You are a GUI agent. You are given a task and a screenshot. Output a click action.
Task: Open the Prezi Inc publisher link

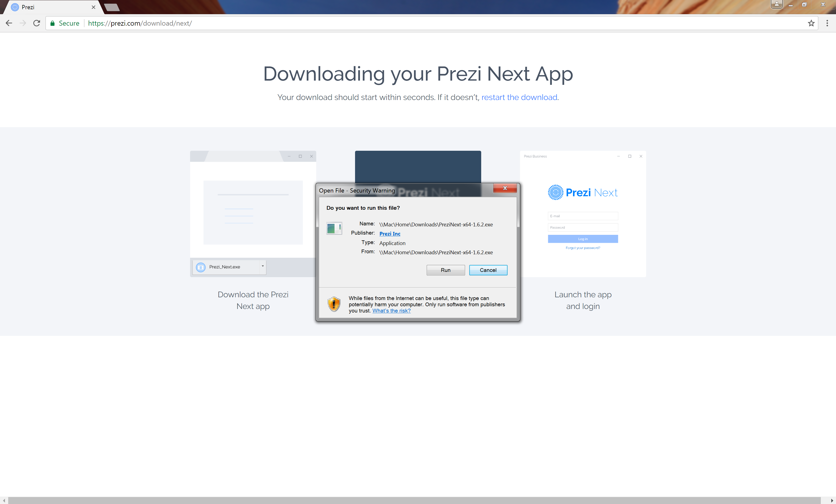click(389, 234)
